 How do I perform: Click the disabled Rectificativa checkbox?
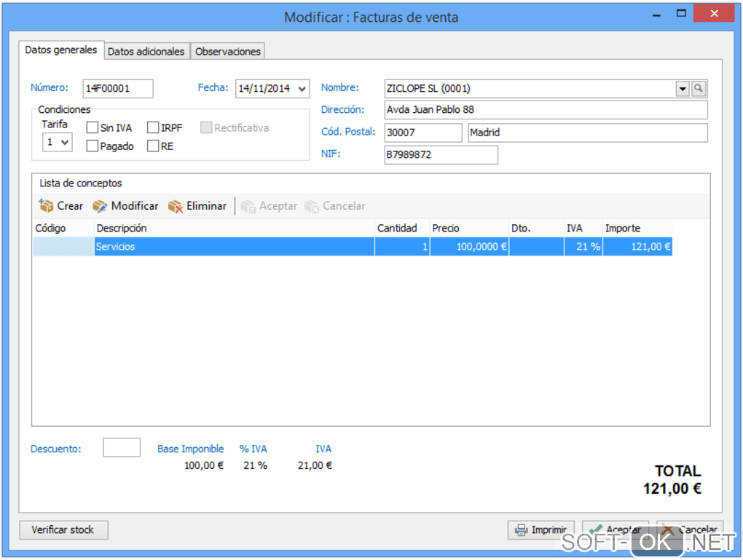[x=206, y=127]
